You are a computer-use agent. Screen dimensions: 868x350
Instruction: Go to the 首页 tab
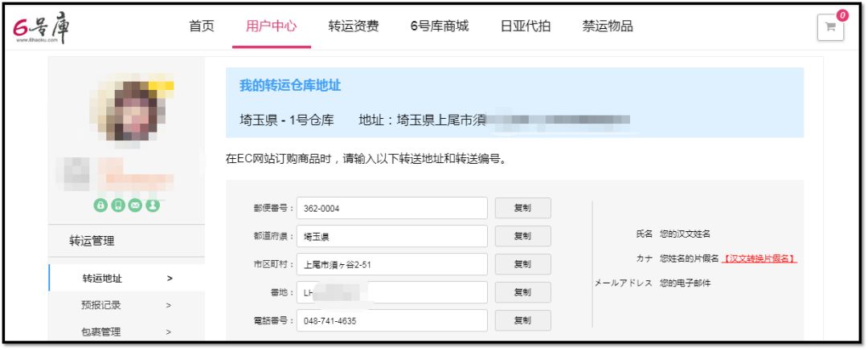click(x=202, y=26)
